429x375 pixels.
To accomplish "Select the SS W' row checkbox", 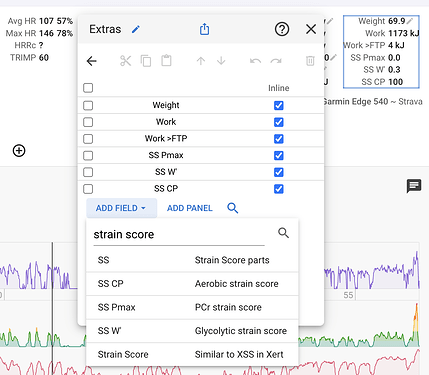I will click(88, 172).
